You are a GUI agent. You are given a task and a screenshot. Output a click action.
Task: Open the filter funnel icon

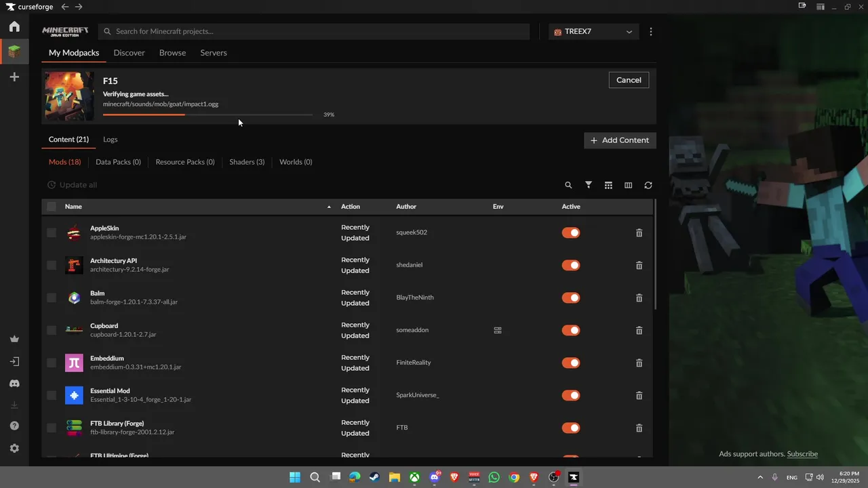589,185
